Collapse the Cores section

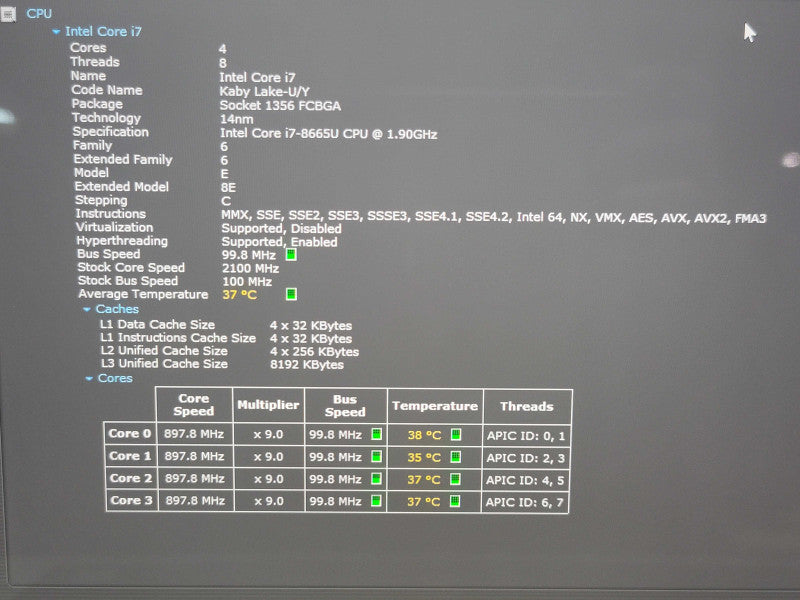89,379
